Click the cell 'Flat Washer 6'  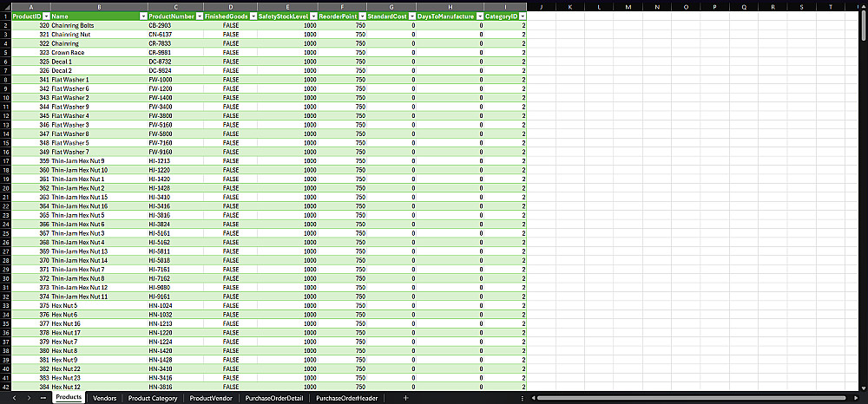(x=99, y=88)
